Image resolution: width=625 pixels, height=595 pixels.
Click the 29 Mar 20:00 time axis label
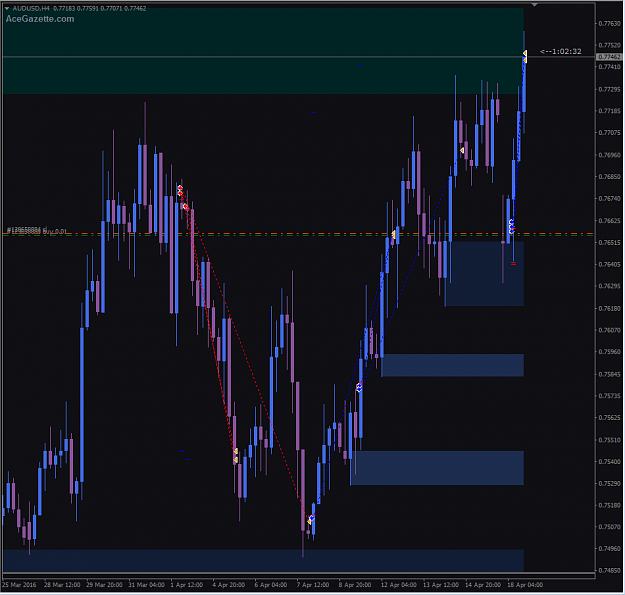pyautogui.click(x=104, y=585)
